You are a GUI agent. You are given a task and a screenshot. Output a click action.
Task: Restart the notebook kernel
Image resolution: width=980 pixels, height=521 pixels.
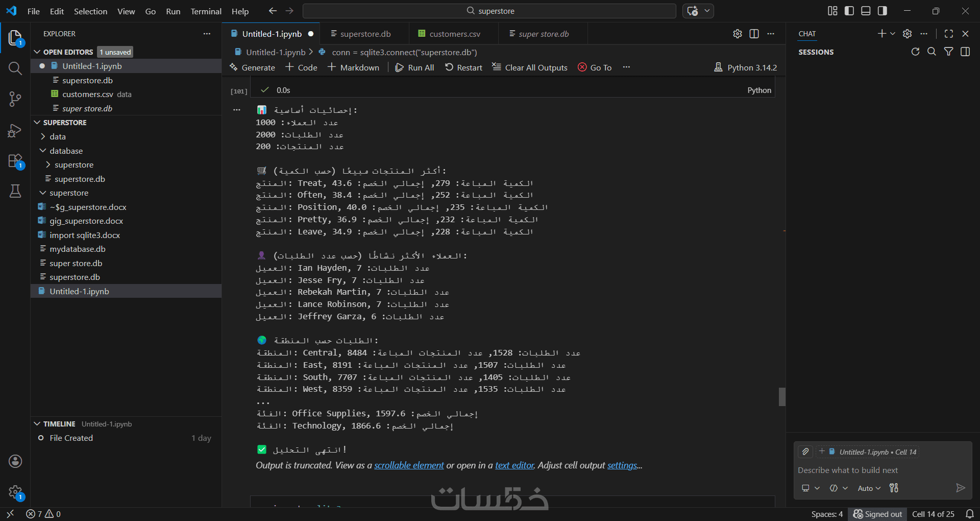(x=463, y=67)
